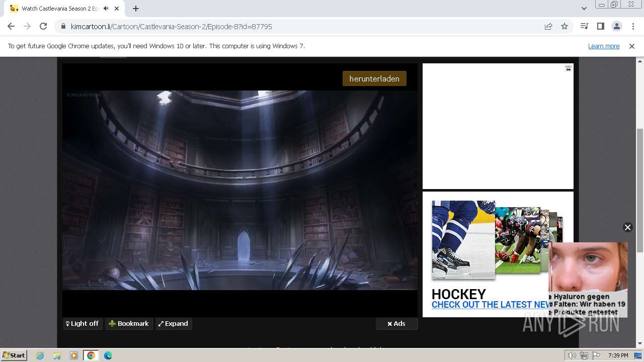Open the tab search dropdown
The image size is (644, 362).
[x=584, y=9]
